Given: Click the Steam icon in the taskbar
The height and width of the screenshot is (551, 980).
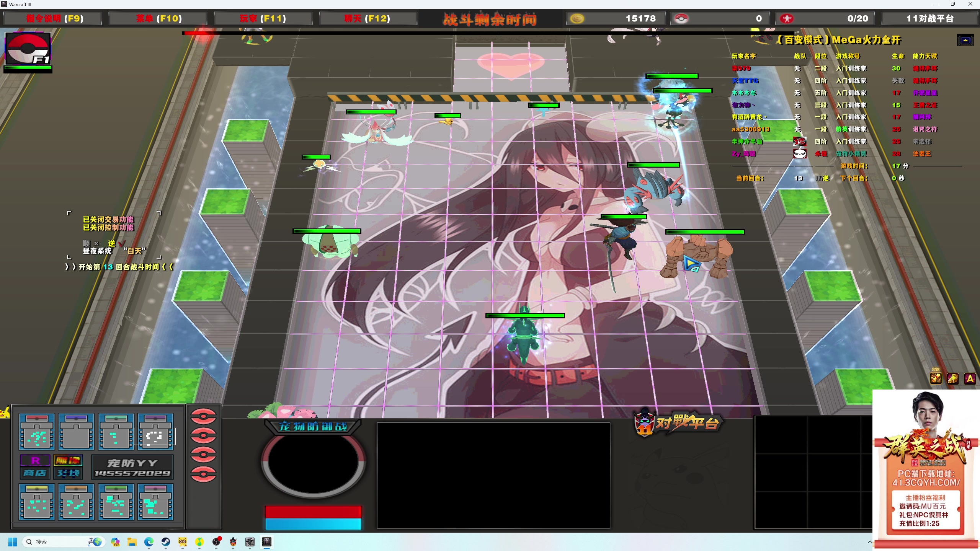Looking at the screenshot, I should click(x=165, y=542).
